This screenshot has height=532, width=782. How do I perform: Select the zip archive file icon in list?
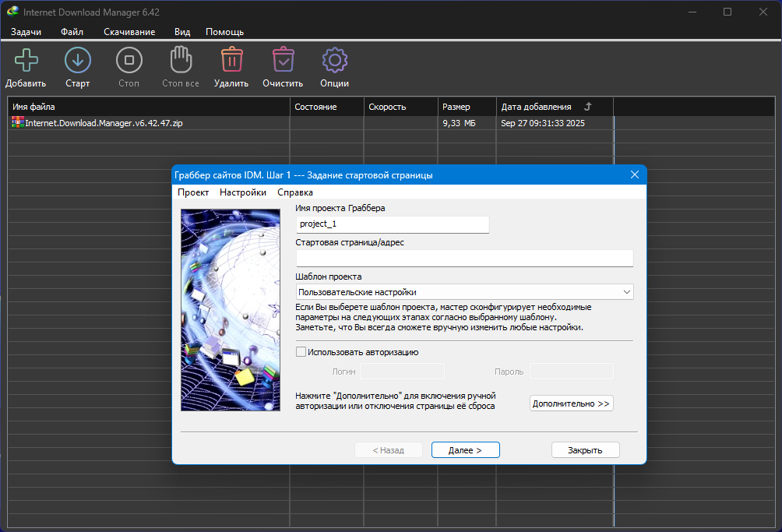point(18,122)
